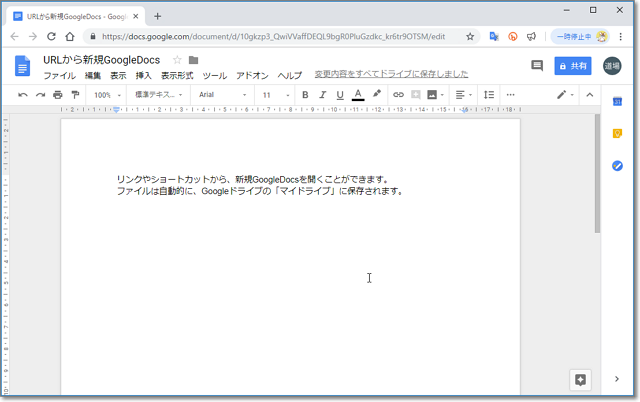The width and height of the screenshot is (640, 402).
Task: Open the font size 11 dropdown
Action: tap(272, 95)
